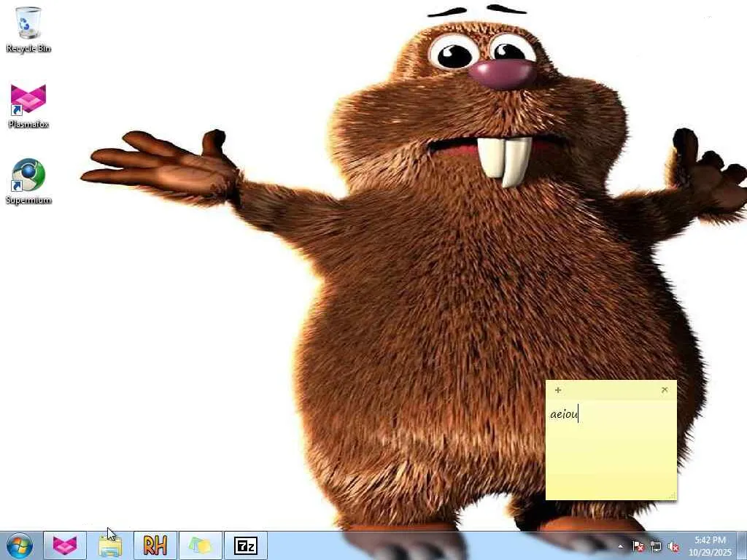
Task: Click the sticky note resize grip
Action: pyautogui.click(x=672, y=496)
